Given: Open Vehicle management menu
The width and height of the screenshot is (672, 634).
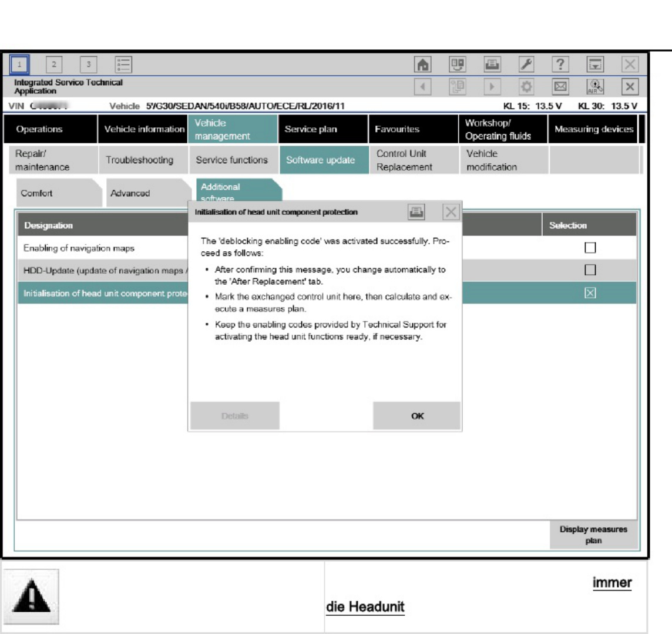Looking at the screenshot, I should pos(232,129).
